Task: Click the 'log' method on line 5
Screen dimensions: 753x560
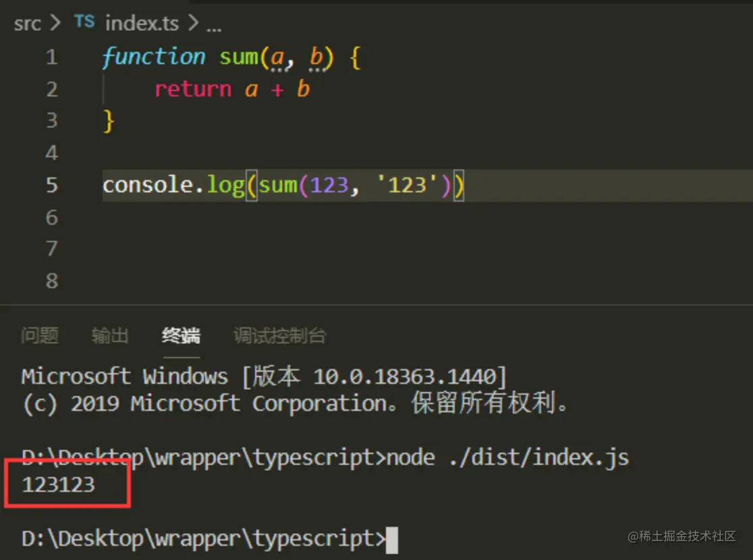Action: pos(226,186)
